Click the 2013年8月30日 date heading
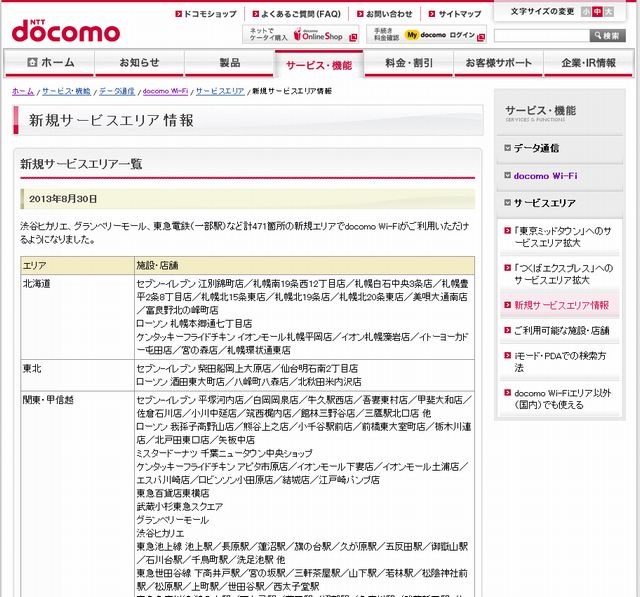This screenshot has height=597, width=640. (63, 199)
